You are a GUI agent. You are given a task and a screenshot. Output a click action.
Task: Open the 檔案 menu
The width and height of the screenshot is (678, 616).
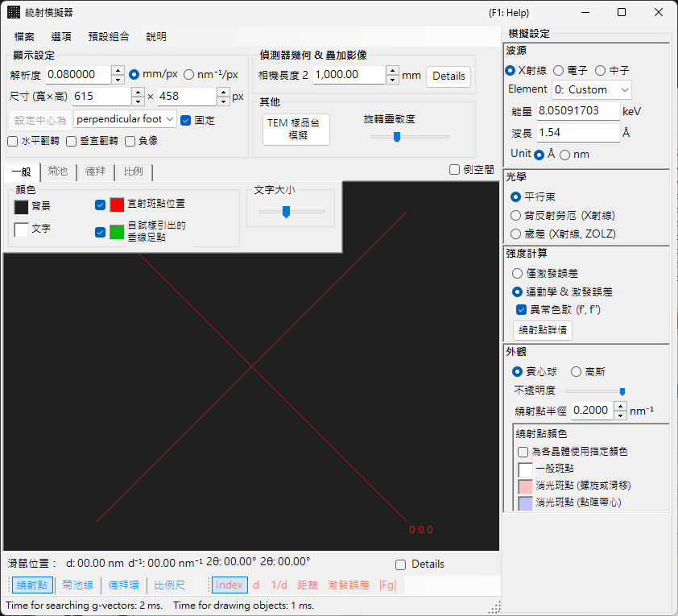pos(24,37)
